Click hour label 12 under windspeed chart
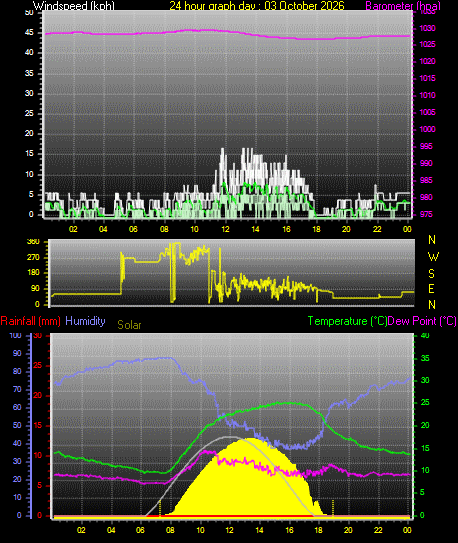 click(225, 229)
